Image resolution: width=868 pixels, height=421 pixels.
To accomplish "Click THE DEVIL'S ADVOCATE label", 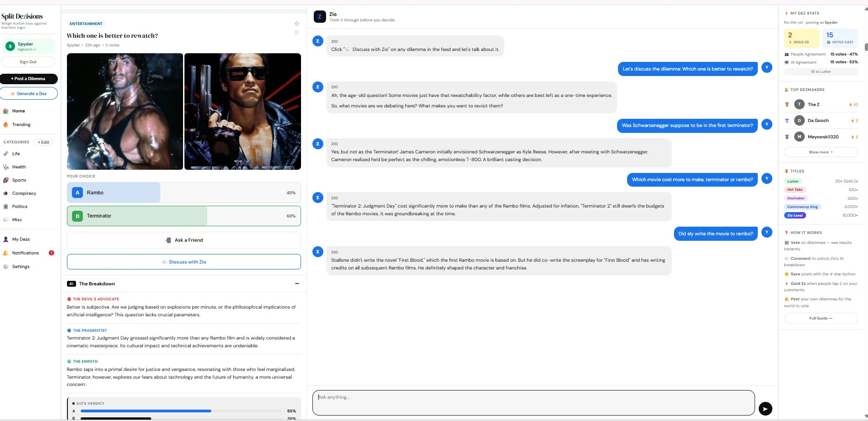I will [96, 299].
